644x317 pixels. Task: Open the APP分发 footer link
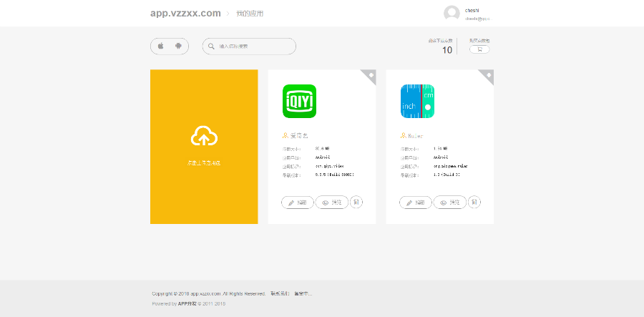(187, 304)
